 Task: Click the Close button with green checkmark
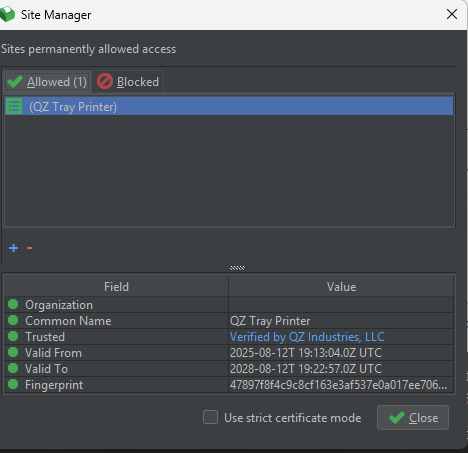pos(413,417)
